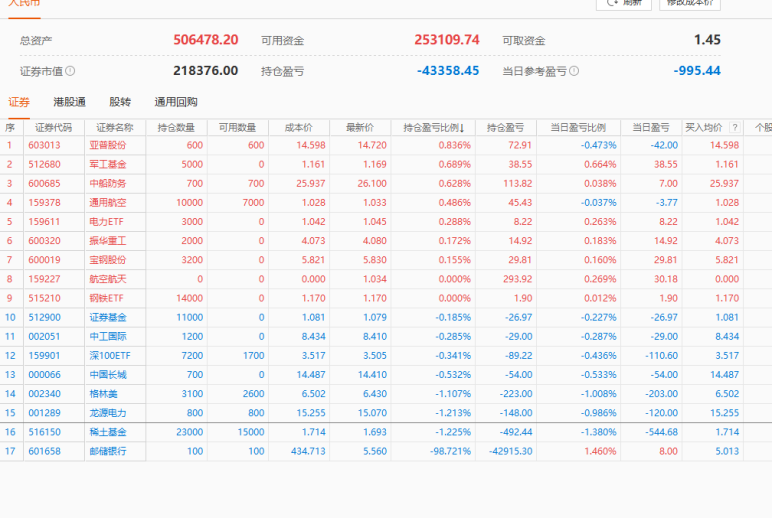Screen dimensions: 772x518
Task: Sort by 证券代码 column header
Action: pos(53,128)
